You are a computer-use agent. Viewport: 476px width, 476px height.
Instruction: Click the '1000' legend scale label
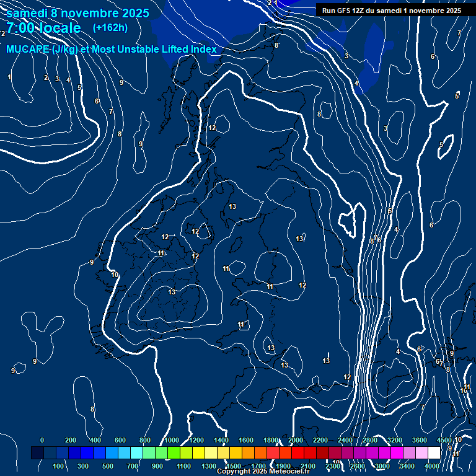click(171, 440)
